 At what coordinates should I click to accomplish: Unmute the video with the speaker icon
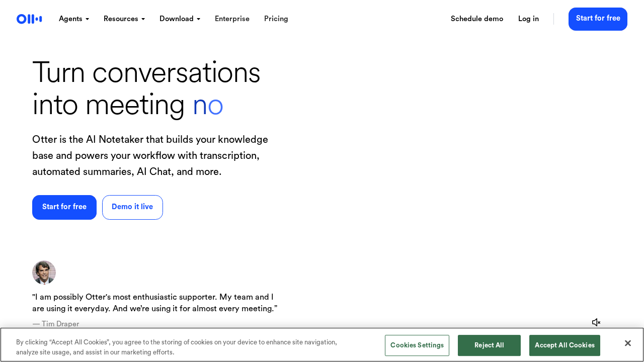pyautogui.click(x=596, y=322)
